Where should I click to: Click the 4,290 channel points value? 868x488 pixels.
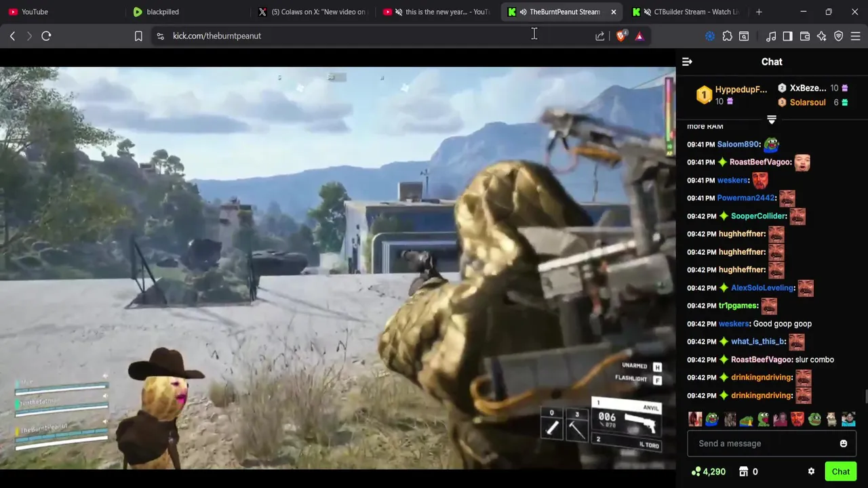click(714, 472)
